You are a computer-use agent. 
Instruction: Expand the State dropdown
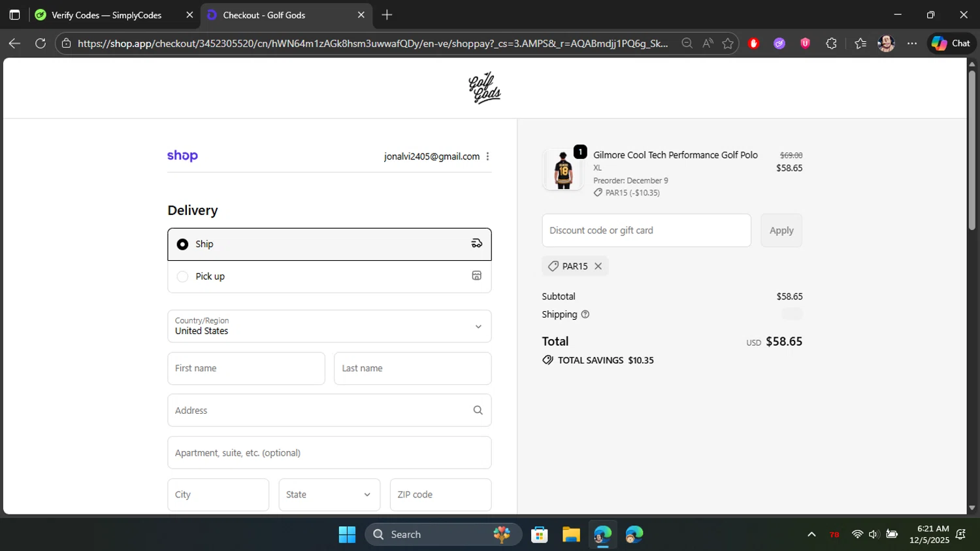[329, 495]
